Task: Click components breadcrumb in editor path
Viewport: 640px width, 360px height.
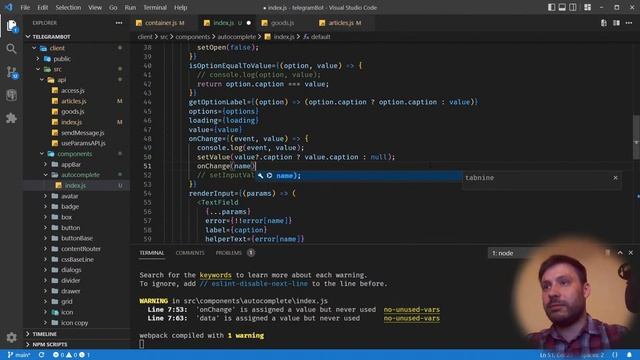Action: 193,37
